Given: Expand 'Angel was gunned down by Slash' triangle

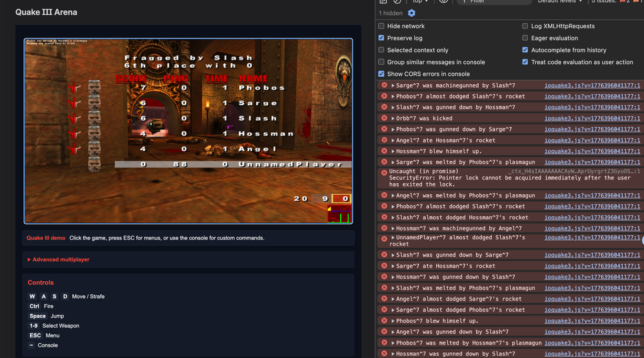Looking at the screenshot, I should pyautogui.click(x=392, y=332).
